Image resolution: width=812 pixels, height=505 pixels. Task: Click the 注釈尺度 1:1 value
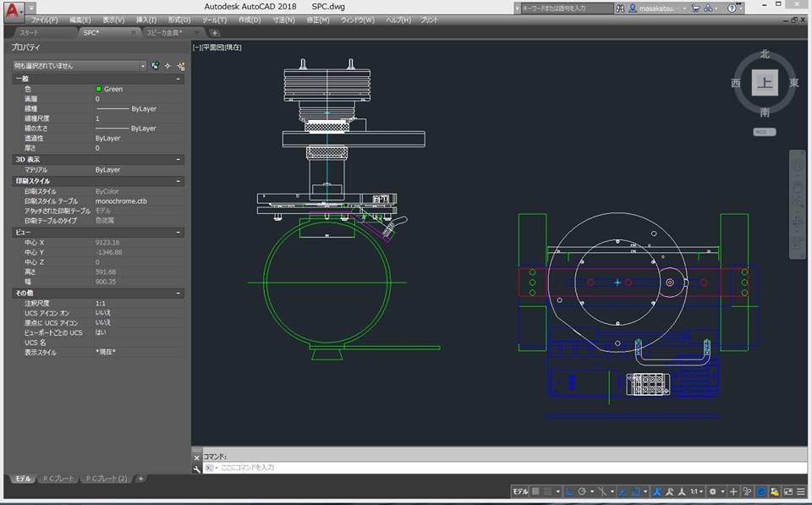[x=101, y=304]
